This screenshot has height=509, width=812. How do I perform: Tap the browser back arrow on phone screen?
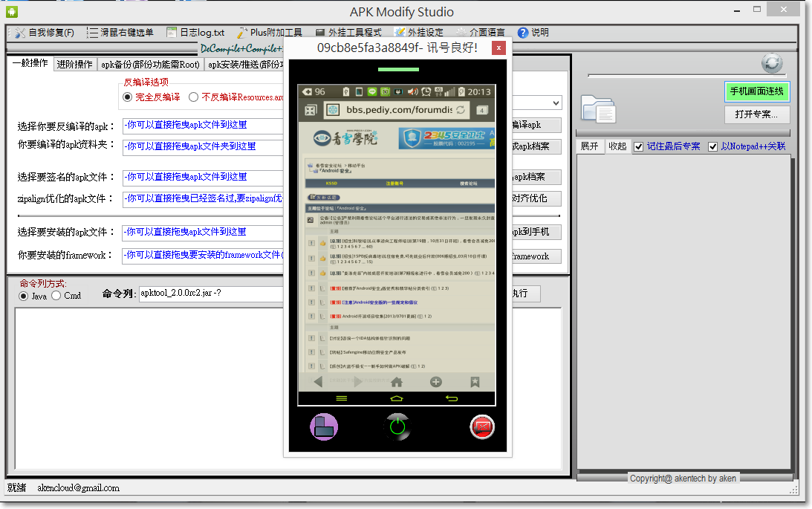pos(318,382)
